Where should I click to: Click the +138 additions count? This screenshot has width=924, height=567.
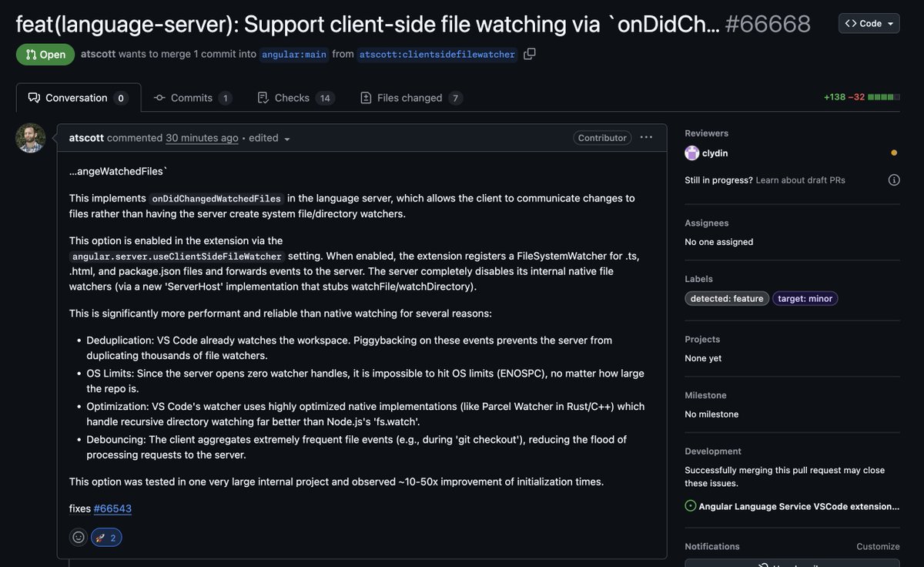coord(834,97)
